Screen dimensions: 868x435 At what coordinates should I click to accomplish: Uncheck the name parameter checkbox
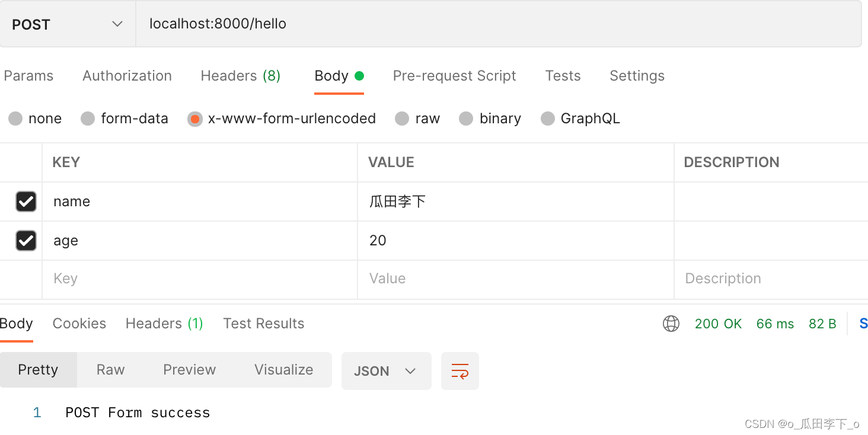pos(26,201)
